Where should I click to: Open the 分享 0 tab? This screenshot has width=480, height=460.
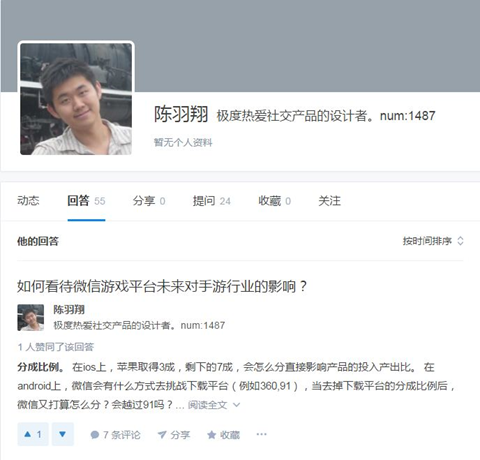pos(149,201)
